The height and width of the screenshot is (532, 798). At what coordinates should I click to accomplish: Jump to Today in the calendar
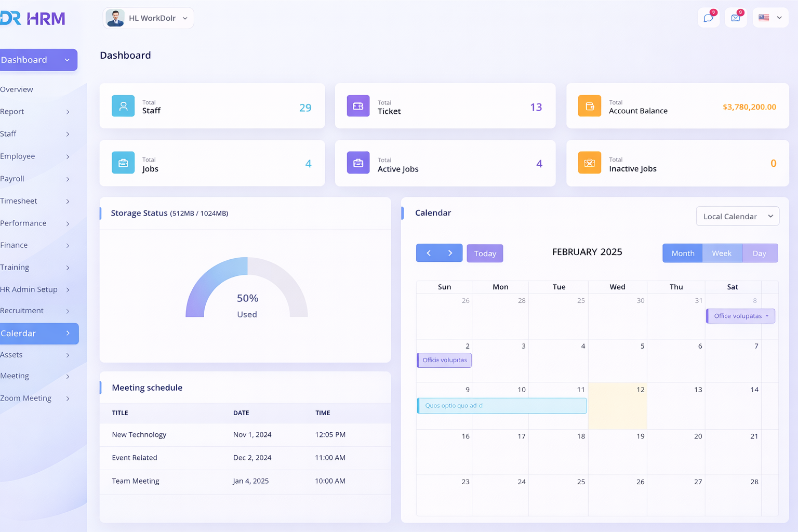pyautogui.click(x=485, y=254)
